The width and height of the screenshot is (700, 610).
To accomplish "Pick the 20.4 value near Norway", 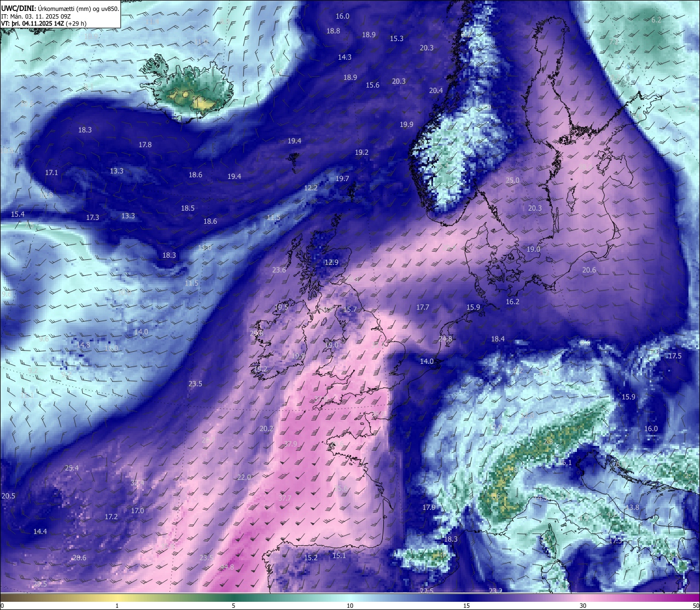I will click(436, 91).
